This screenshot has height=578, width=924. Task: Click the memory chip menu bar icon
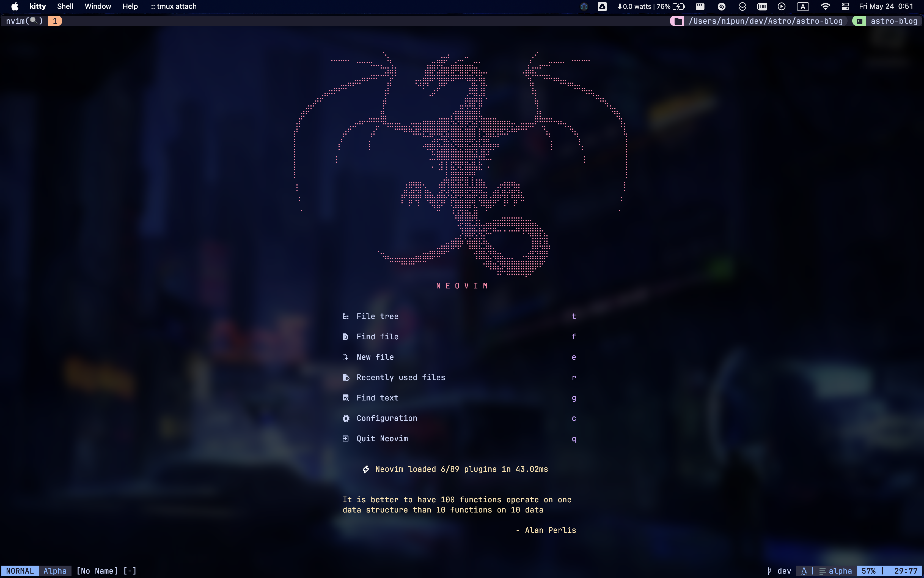(x=762, y=7)
